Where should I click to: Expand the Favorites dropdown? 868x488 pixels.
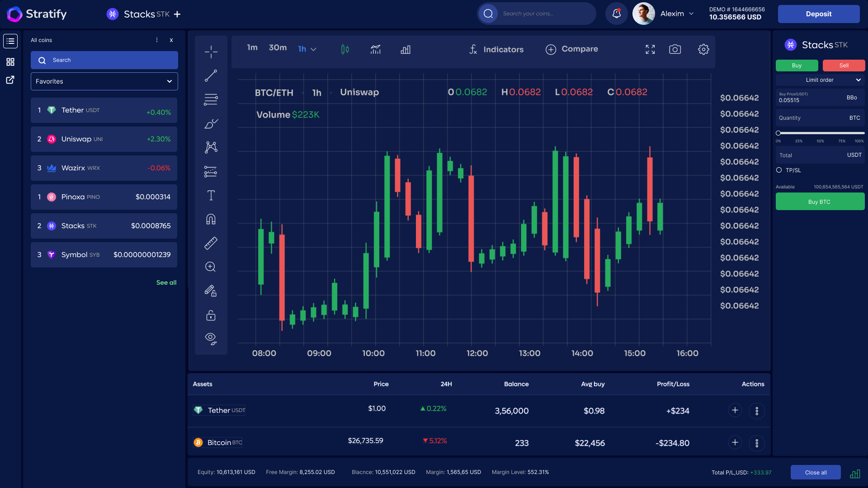104,81
